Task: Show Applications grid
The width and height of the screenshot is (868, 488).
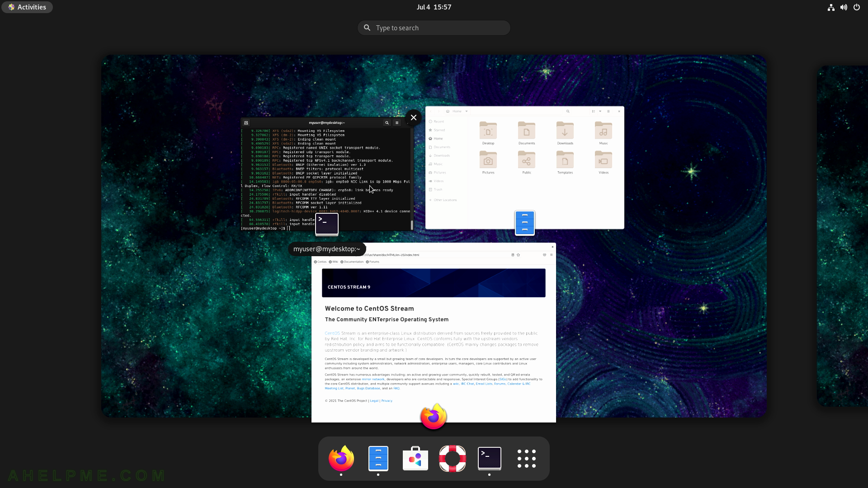Action: (527, 458)
